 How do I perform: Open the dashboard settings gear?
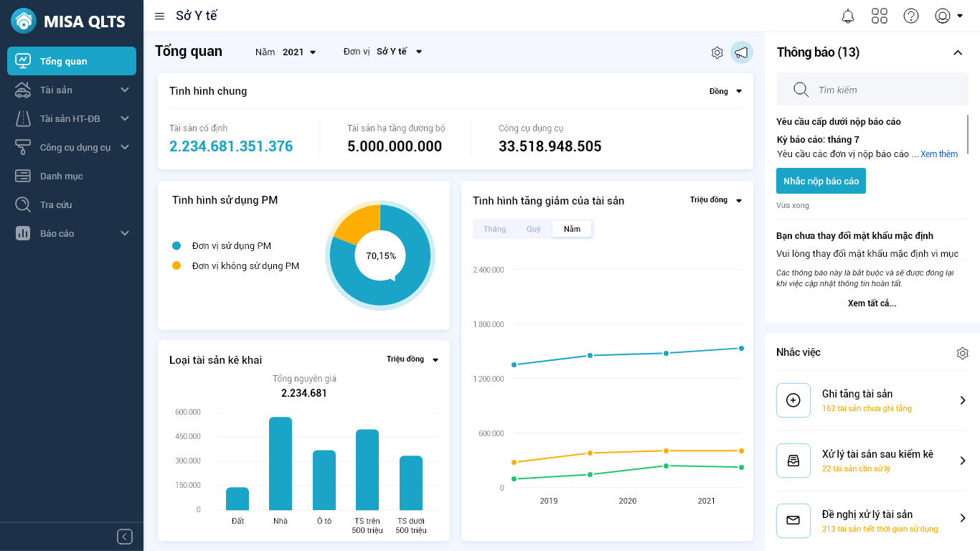[x=717, y=52]
